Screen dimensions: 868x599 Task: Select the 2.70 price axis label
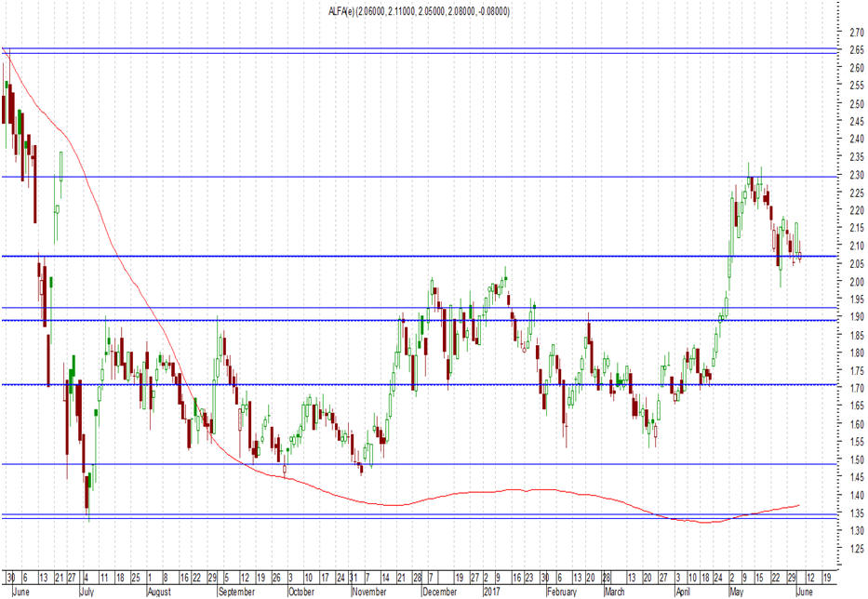click(857, 33)
